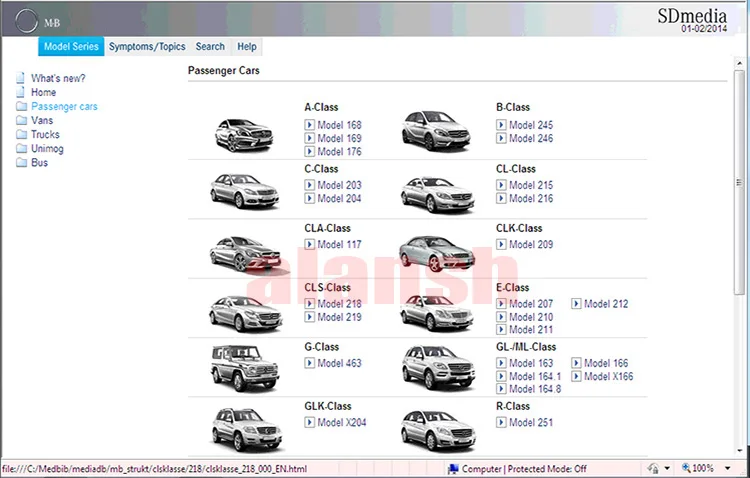Click arrow icon beside Model 166
The height and width of the screenshot is (478, 750).
(x=576, y=363)
